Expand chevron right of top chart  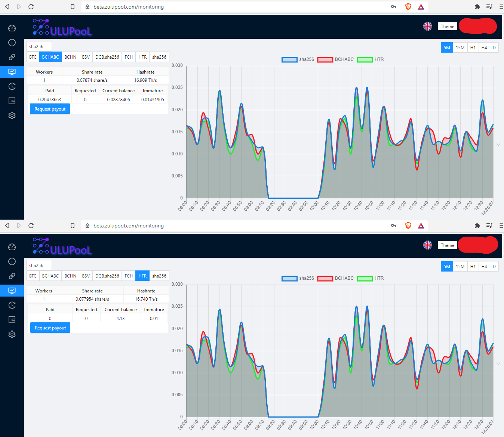click(x=498, y=145)
